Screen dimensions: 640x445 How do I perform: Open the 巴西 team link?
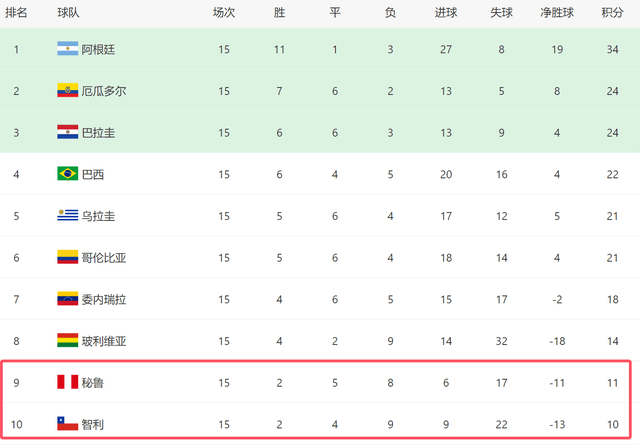coord(92,174)
